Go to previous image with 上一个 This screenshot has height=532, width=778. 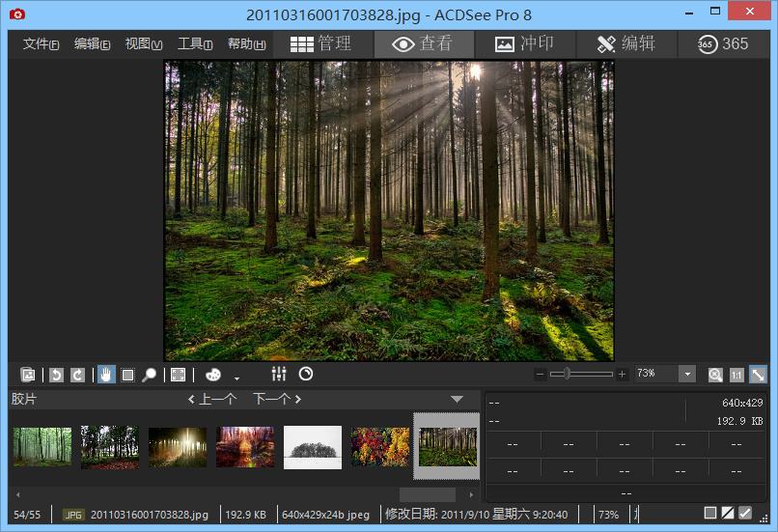[211, 399]
